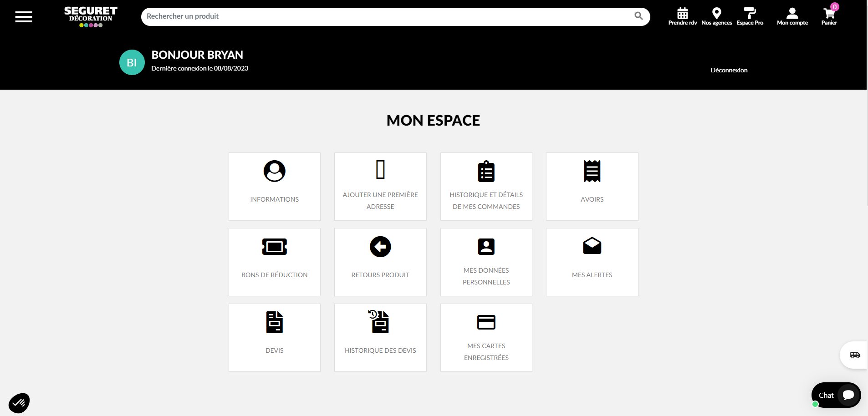
Task: Click the delivery truck side widget
Action: point(855,355)
